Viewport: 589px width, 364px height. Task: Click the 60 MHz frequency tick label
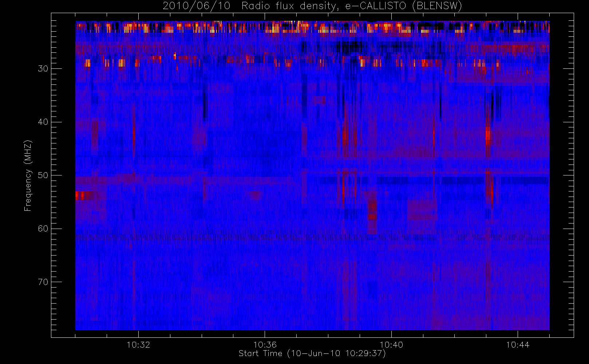[43, 229]
